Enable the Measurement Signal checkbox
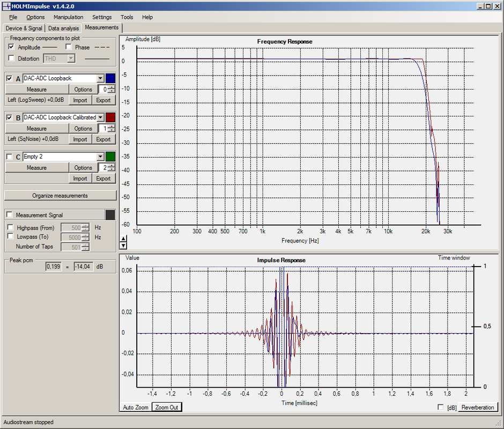The height and width of the screenshot is (429, 504). pyautogui.click(x=9, y=215)
